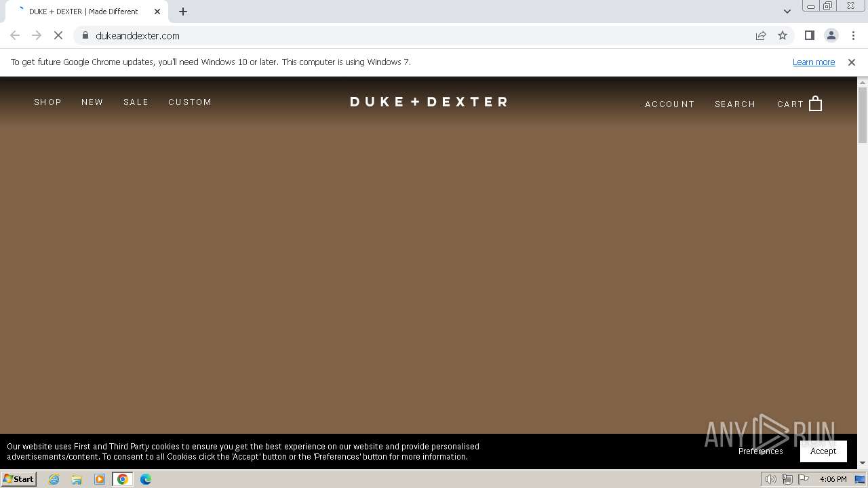Open Microsoft Edge from taskbar
Viewport: 868px width, 488px height.
[x=146, y=479]
